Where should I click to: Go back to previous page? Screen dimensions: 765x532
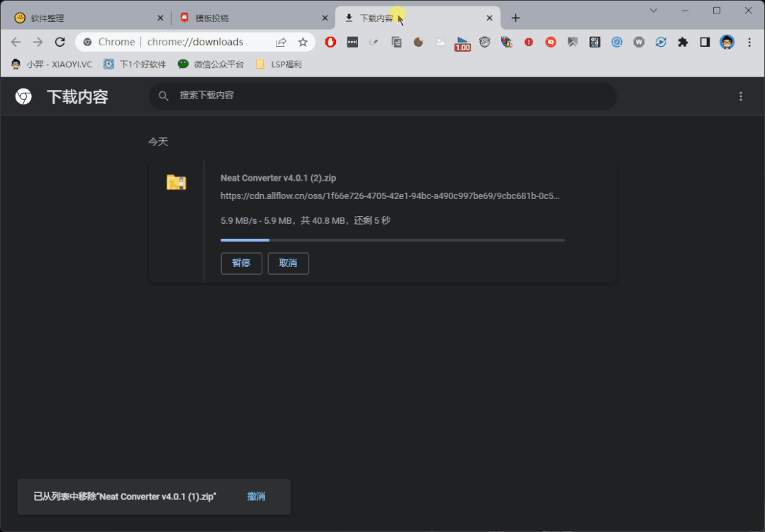[x=16, y=42]
